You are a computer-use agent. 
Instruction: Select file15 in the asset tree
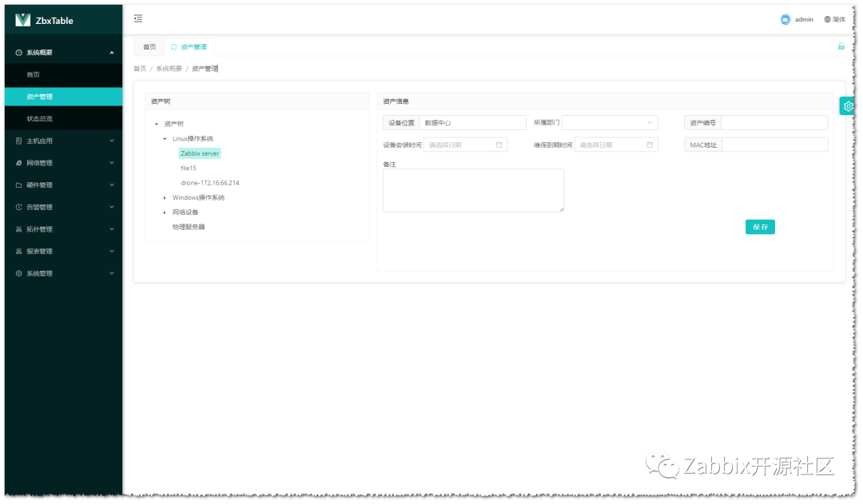coord(189,168)
